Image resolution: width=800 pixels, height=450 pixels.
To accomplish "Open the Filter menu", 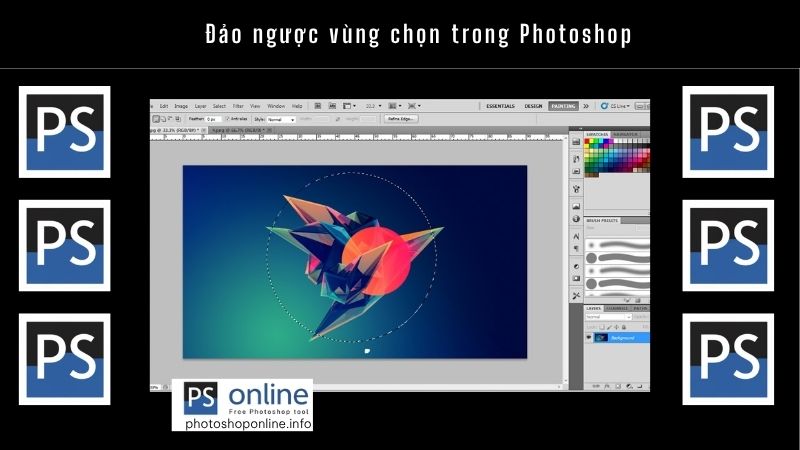I will coord(238,106).
